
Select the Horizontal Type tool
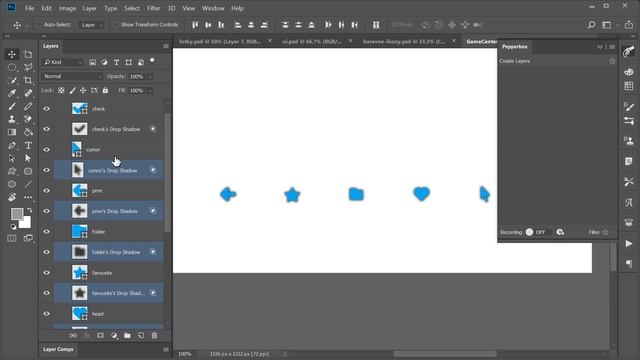(x=28, y=145)
